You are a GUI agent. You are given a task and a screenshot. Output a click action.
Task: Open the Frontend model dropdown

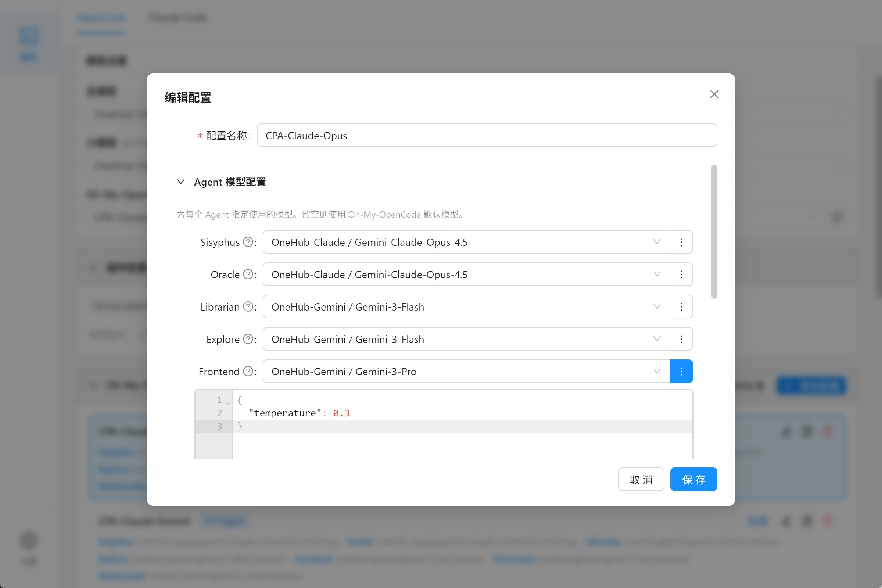pos(466,371)
